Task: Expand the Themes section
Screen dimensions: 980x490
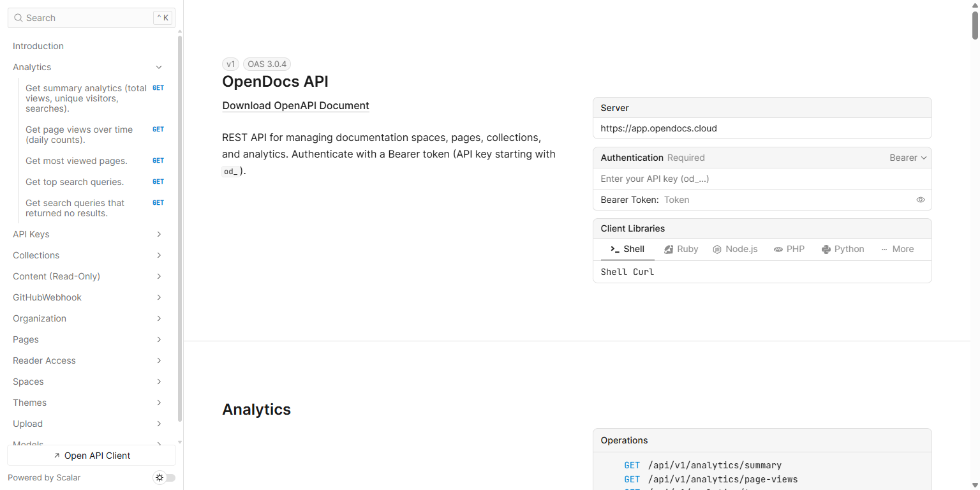Action: 159,403
